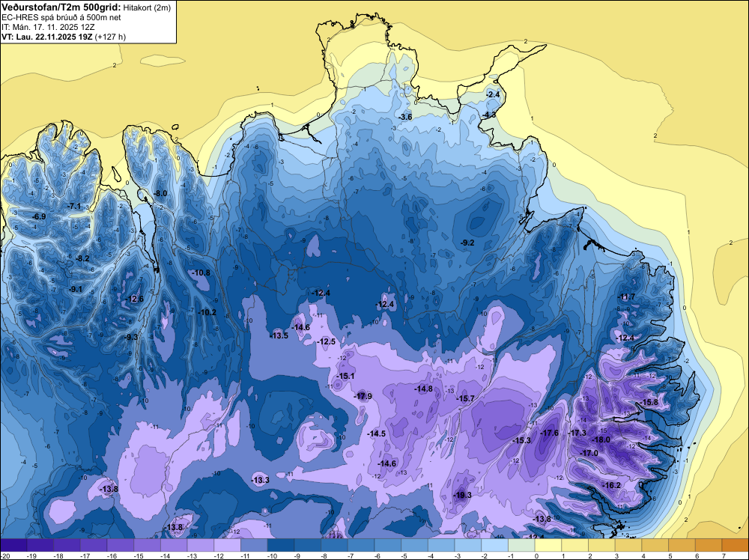Click the -4.3 temperature label

489,115
